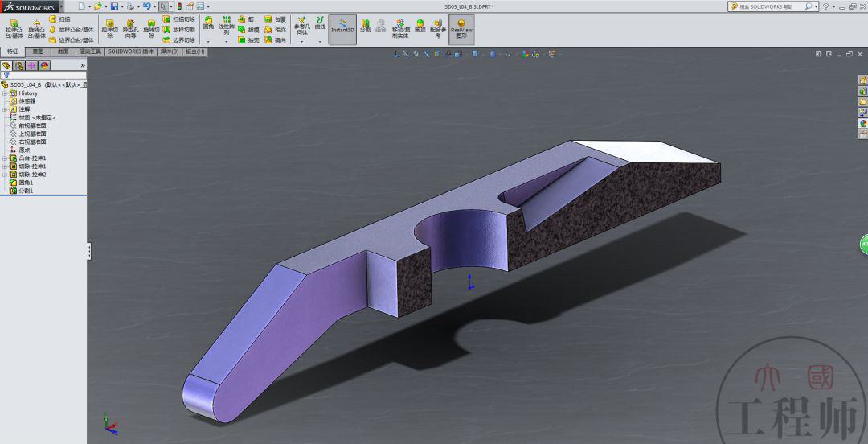The height and width of the screenshot is (444, 868).
Task: Select the 旋转切除 revolved cut tool
Action: point(151,28)
